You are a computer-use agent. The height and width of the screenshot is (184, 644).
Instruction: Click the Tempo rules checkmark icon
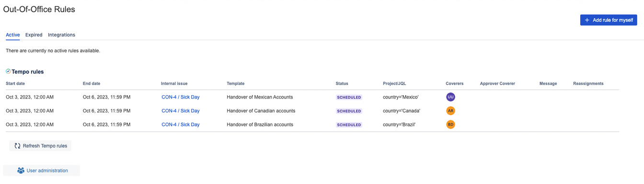(8, 71)
